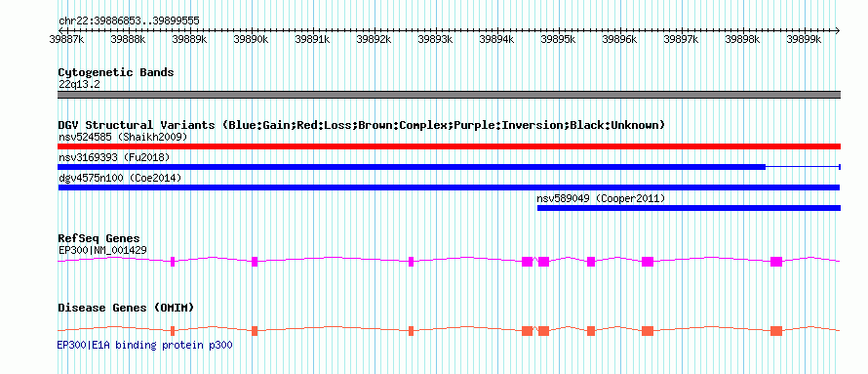868x374 pixels.
Task: Click the chr22:39886853..39899555 coordinate label
Action: click(129, 21)
